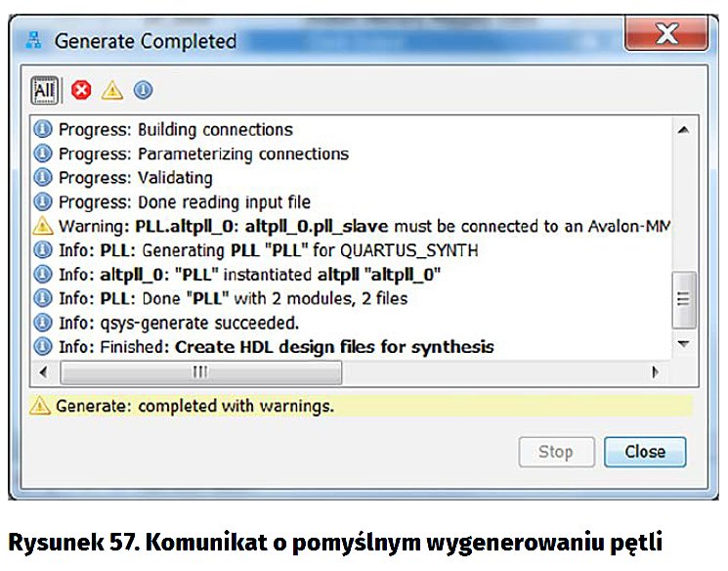The image size is (728, 571).
Task: Click the All messages filter icon
Action: [x=45, y=90]
